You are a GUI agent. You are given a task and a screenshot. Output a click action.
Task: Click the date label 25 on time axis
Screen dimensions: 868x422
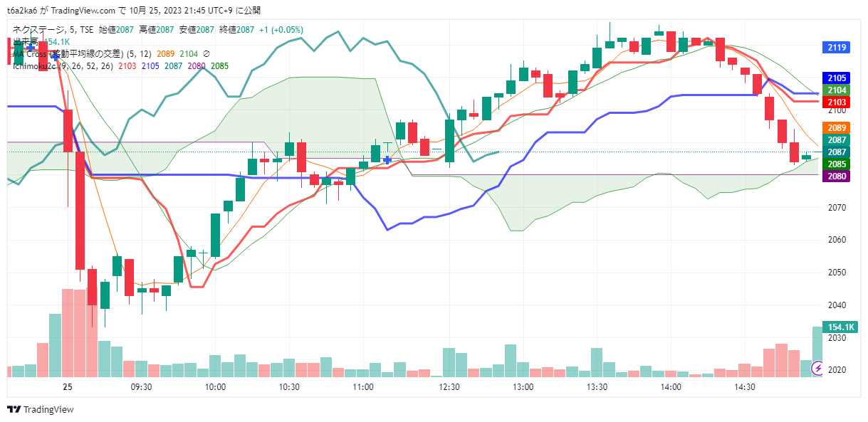(x=68, y=387)
